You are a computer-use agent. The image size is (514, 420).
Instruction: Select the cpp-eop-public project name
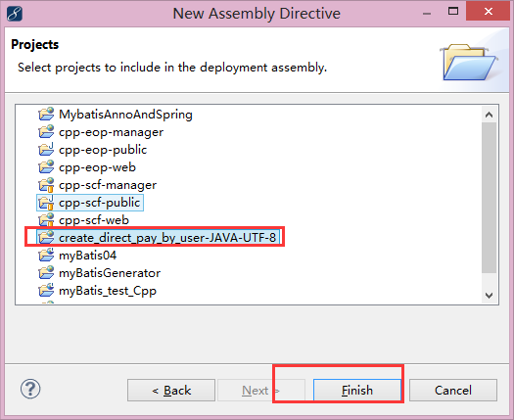pyautogui.click(x=103, y=150)
